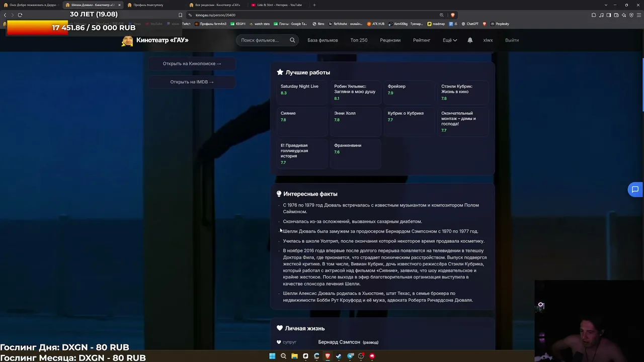Close the Шелли Дювалл tab
Viewport: 644px width, 362px height.
tap(119, 5)
